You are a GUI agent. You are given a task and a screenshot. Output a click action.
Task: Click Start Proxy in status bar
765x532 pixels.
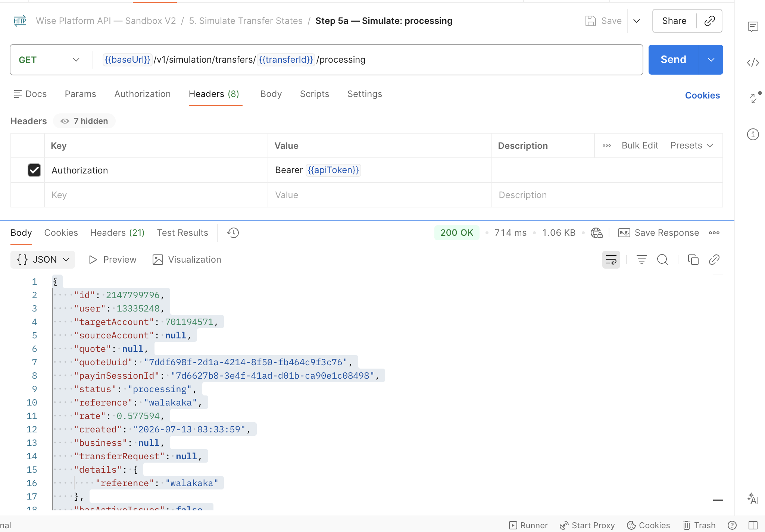point(587,525)
